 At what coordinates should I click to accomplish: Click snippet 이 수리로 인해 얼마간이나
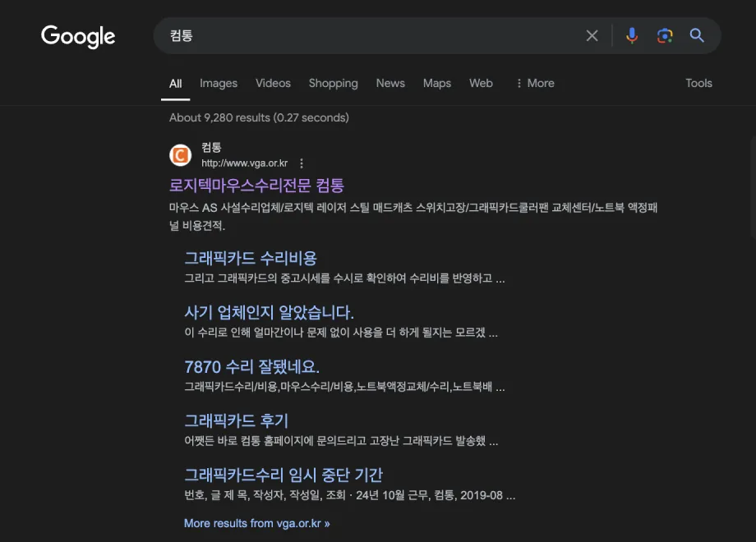tap(341, 333)
